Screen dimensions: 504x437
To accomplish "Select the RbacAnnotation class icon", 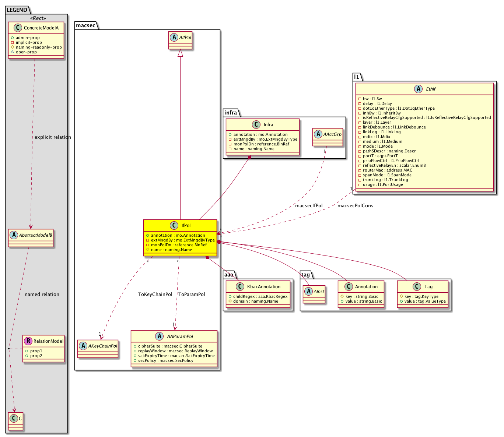I will click(240, 287).
